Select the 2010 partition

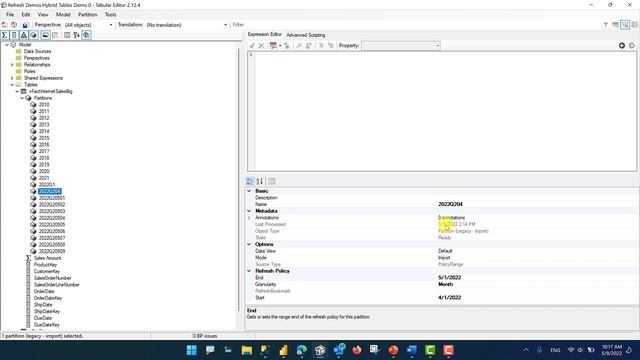point(44,104)
